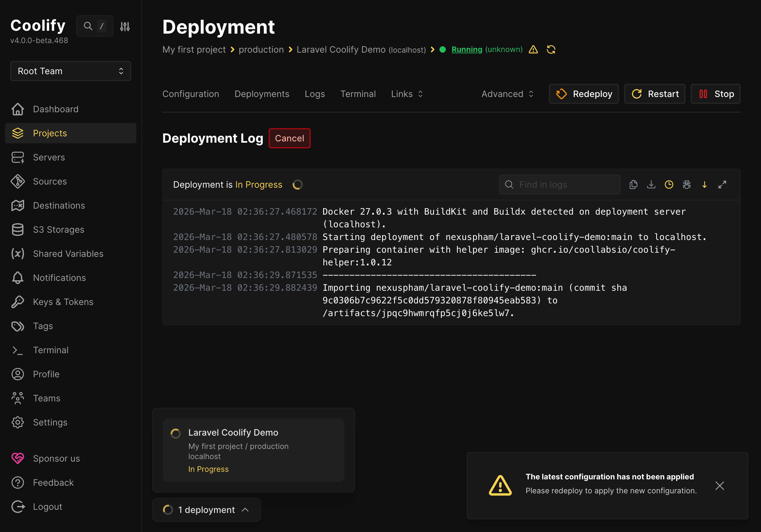
Task: Open the search tool in the top bar
Action: pos(88,26)
